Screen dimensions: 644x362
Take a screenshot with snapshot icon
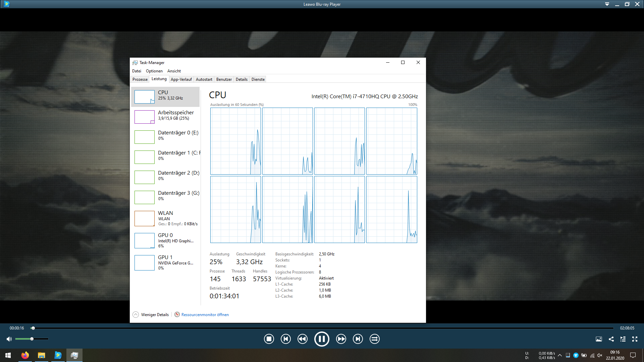click(599, 339)
